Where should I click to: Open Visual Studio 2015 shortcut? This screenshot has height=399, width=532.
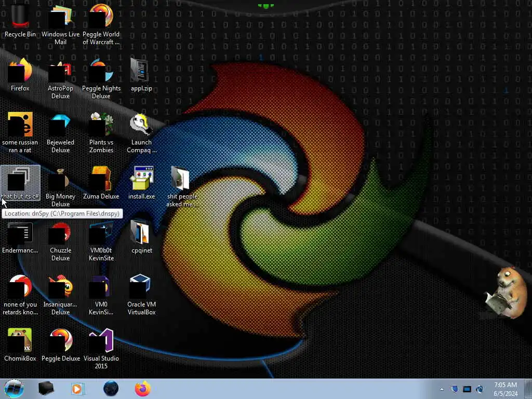coord(101,348)
